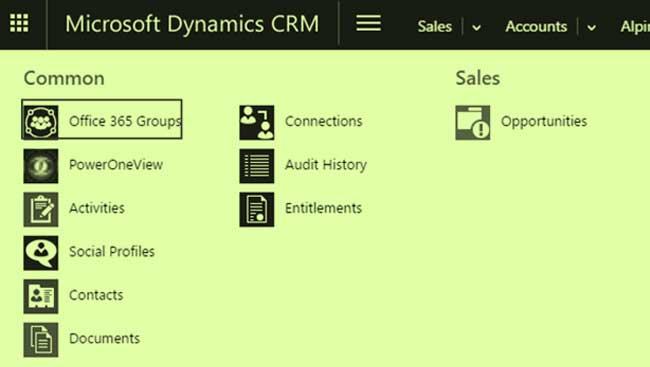
Task: Click the Entitlements certificate icon
Action: 257,209
